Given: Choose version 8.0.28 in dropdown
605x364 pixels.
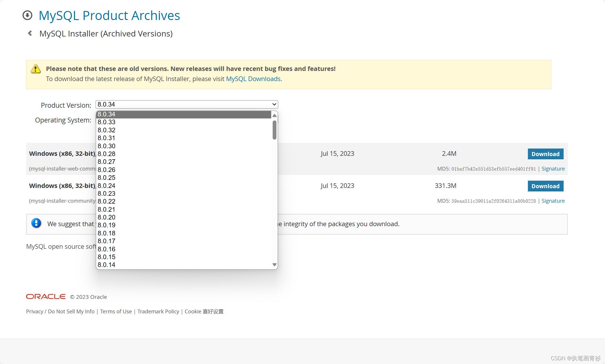Looking at the screenshot, I should (107, 154).
